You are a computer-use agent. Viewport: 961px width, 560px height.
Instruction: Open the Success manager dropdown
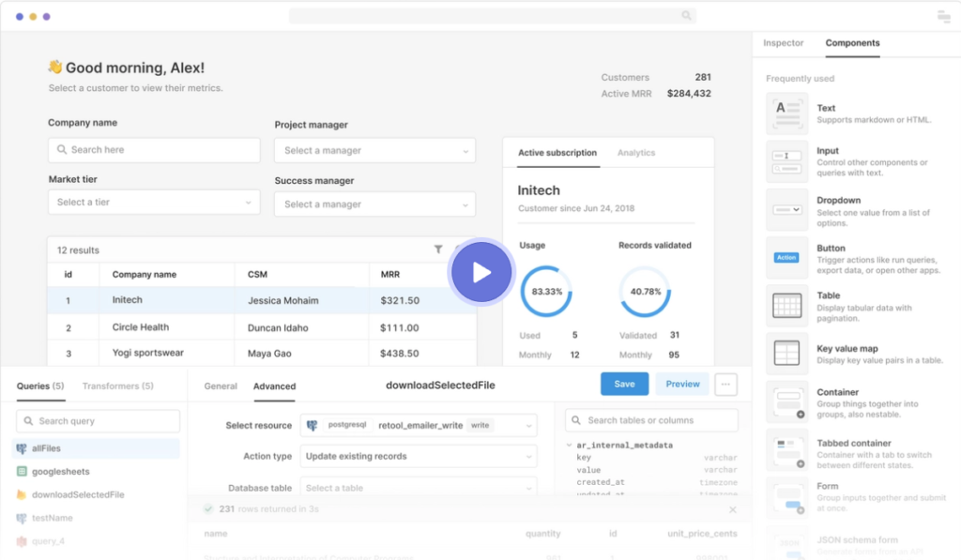click(375, 204)
